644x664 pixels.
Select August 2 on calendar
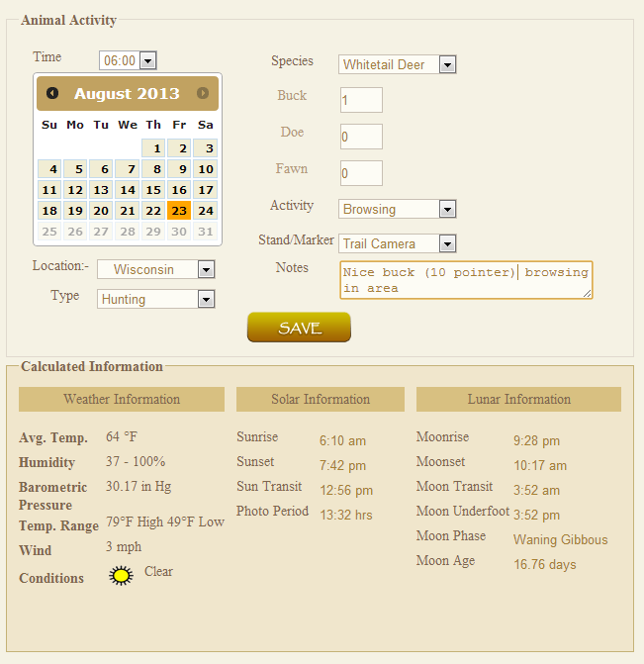(x=179, y=148)
